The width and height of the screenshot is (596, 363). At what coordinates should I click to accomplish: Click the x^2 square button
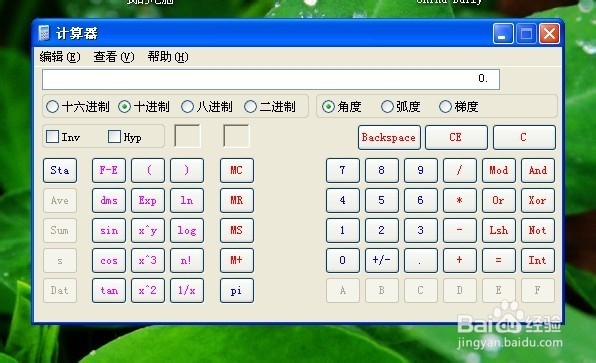click(148, 290)
